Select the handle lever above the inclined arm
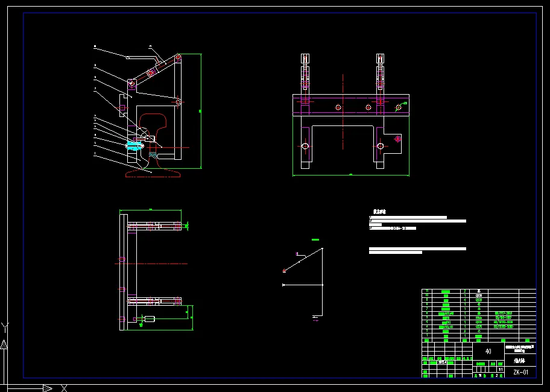The width and height of the screenshot is (550, 392). coord(144,58)
